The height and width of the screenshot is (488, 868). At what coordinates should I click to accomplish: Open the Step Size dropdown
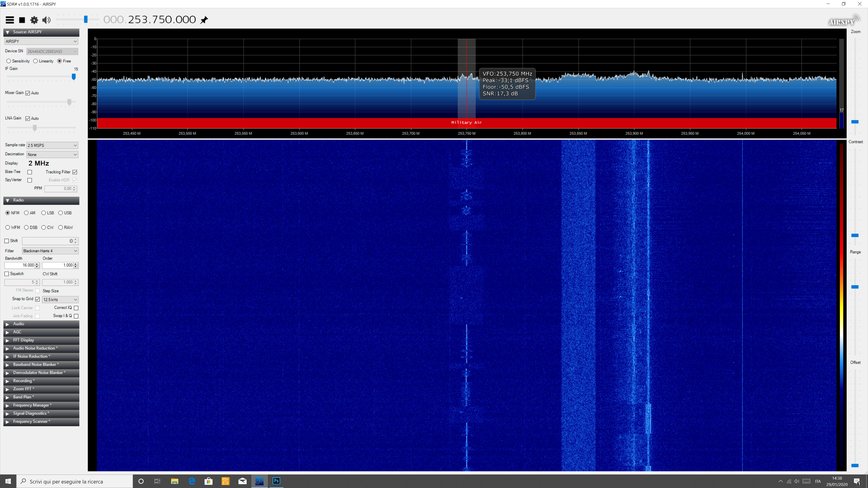[x=60, y=299]
